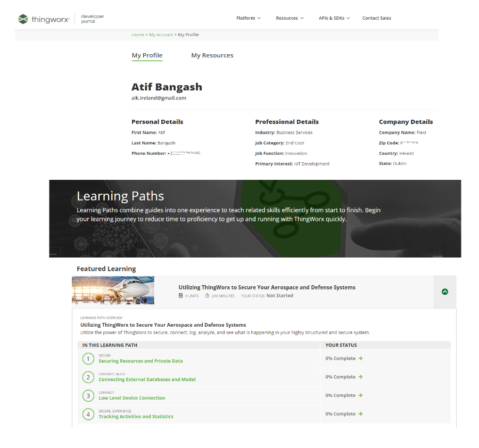Expand the Resources dropdown menu
The width and height of the screenshot is (479, 448).
[x=290, y=18]
